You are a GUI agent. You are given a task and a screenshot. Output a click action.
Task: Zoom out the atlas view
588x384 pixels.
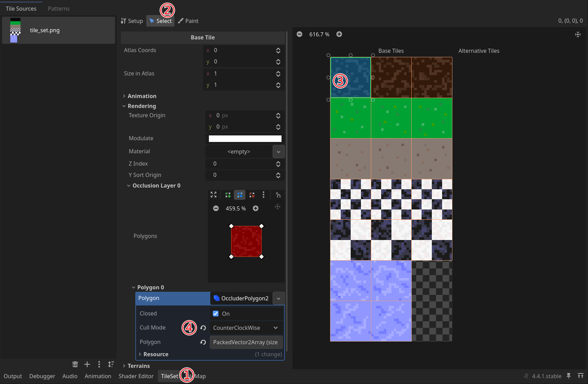point(299,34)
